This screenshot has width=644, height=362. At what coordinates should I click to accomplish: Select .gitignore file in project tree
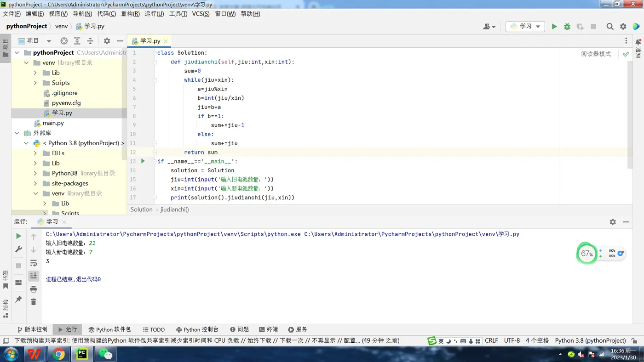[64, 93]
